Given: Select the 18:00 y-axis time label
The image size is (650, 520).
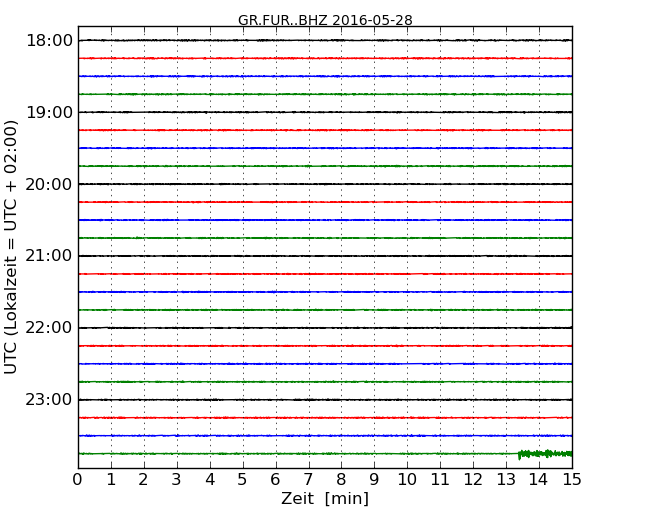Looking at the screenshot, I should (x=49, y=41).
